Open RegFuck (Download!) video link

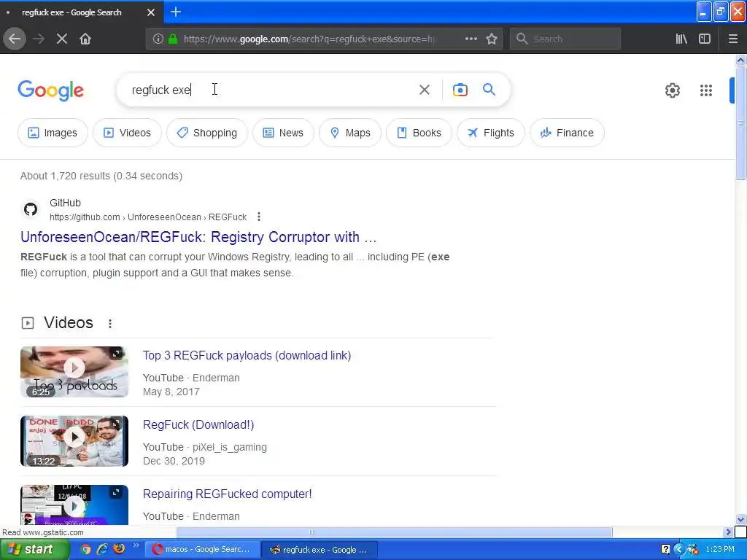pos(198,425)
